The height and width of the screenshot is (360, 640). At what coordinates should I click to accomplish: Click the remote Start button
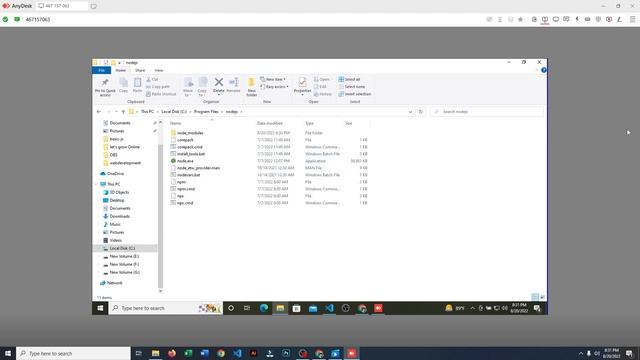tap(100, 308)
